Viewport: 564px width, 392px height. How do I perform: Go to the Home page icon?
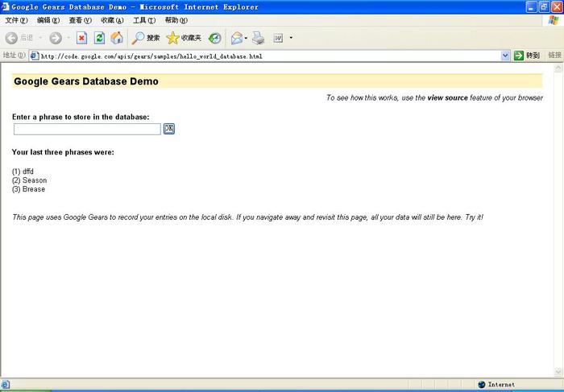[117, 38]
